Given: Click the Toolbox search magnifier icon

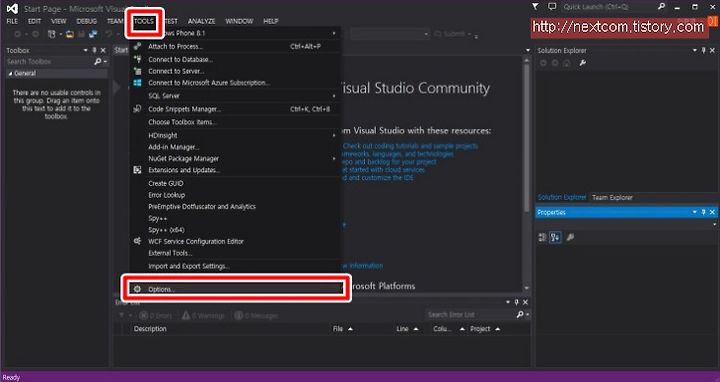Looking at the screenshot, I should pos(97,62).
